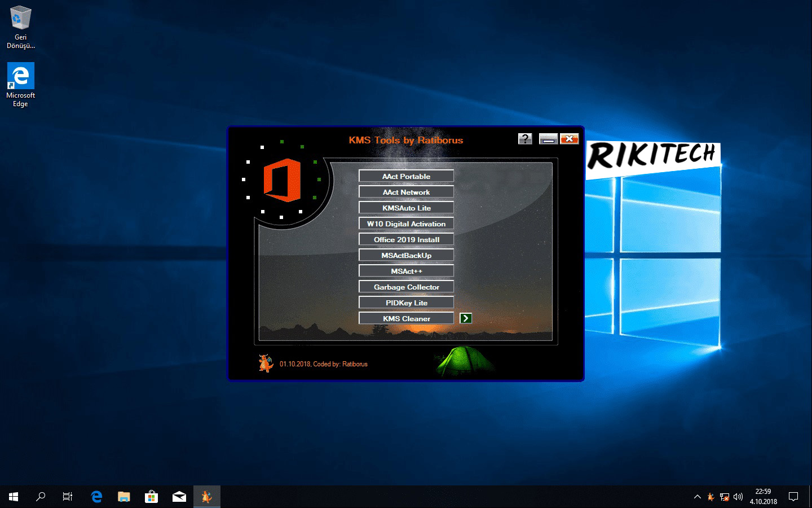Select Microsoft Edge desktop shortcut
This screenshot has height=508, width=812.
pyautogui.click(x=21, y=85)
